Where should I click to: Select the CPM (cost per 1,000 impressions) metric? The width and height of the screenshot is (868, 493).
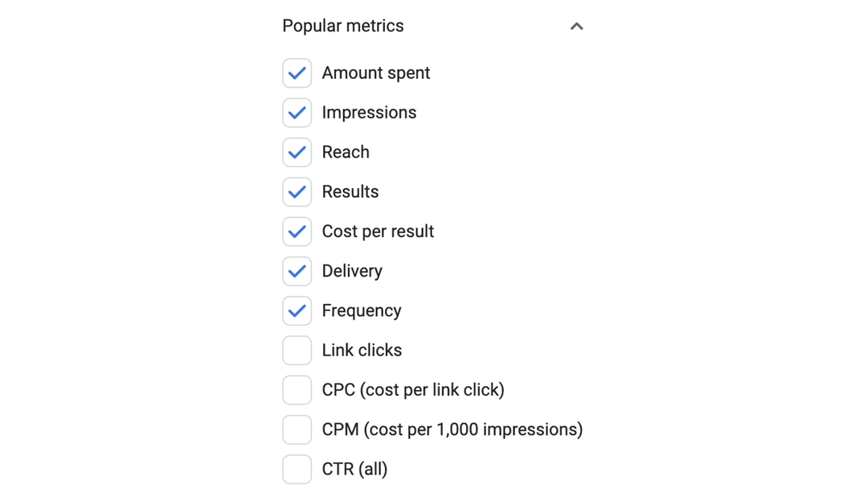[297, 429]
